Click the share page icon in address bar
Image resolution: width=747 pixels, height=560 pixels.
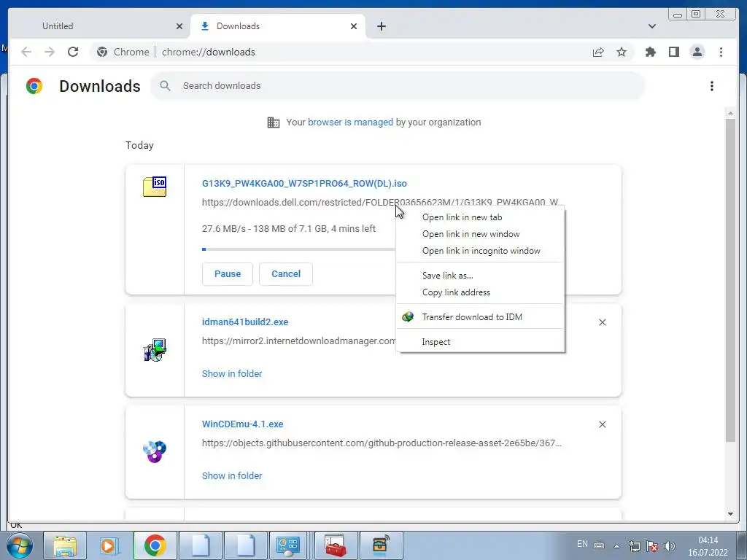pyautogui.click(x=598, y=52)
